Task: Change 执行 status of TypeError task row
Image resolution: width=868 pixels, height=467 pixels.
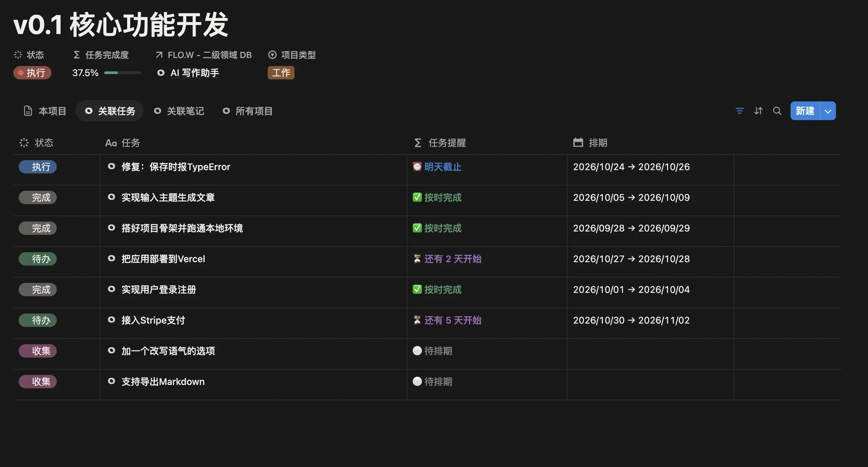Action: [38, 167]
